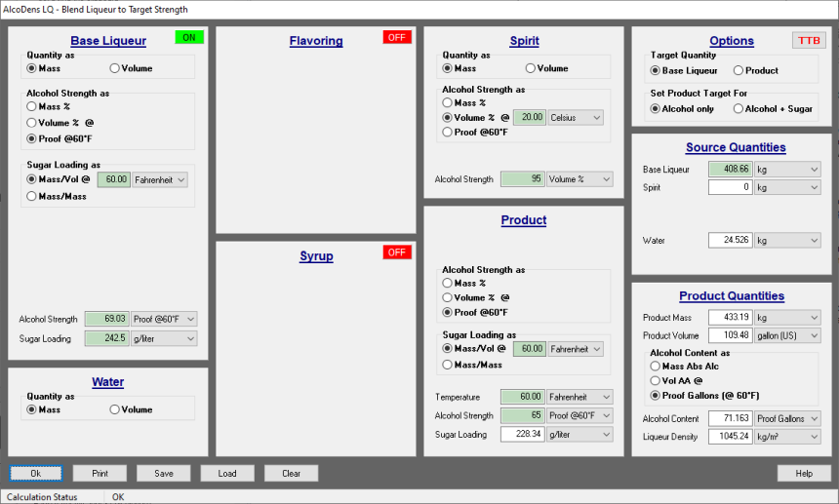Open Base Liqueur Alcohol Strength unit dropdown
This screenshot has height=504, width=839.
pyautogui.click(x=164, y=319)
